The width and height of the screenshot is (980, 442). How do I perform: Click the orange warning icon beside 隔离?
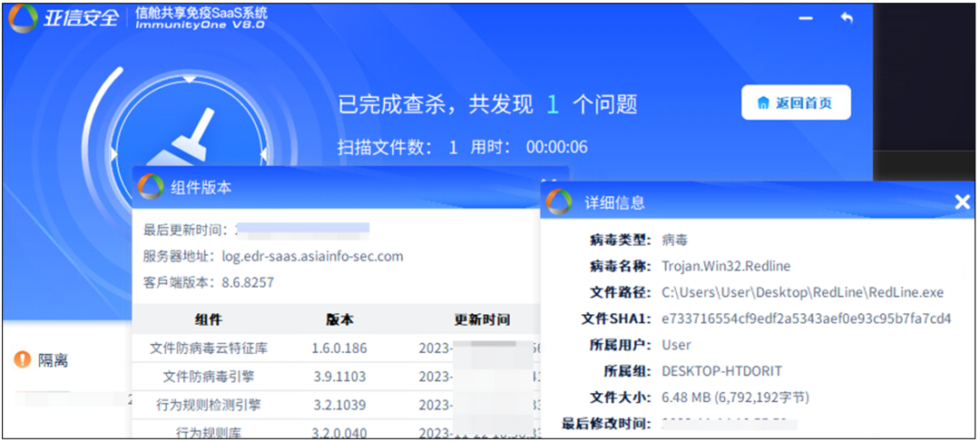pos(23,359)
